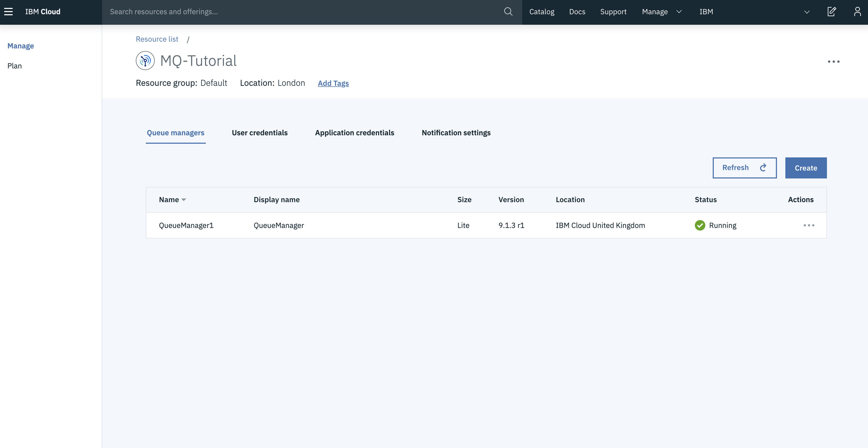Open the Notification settings tab
The width and height of the screenshot is (868, 448).
[x=456, y=133]
